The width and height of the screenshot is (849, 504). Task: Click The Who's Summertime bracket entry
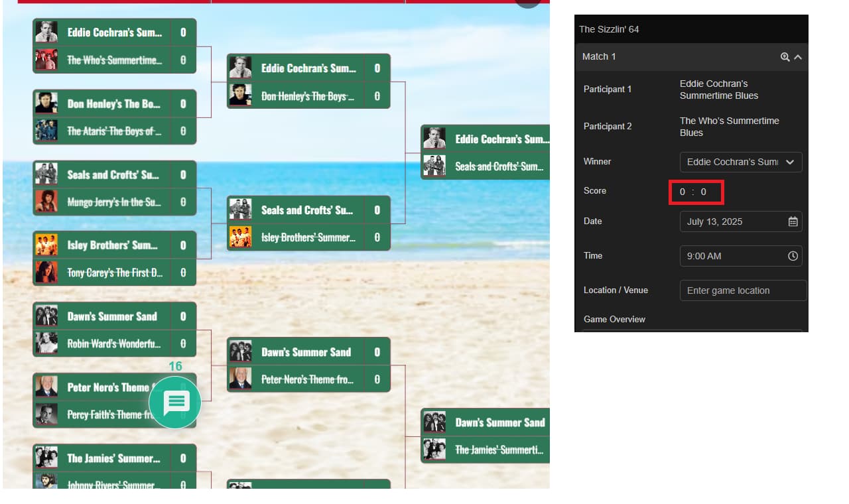(x=114, y=60)
